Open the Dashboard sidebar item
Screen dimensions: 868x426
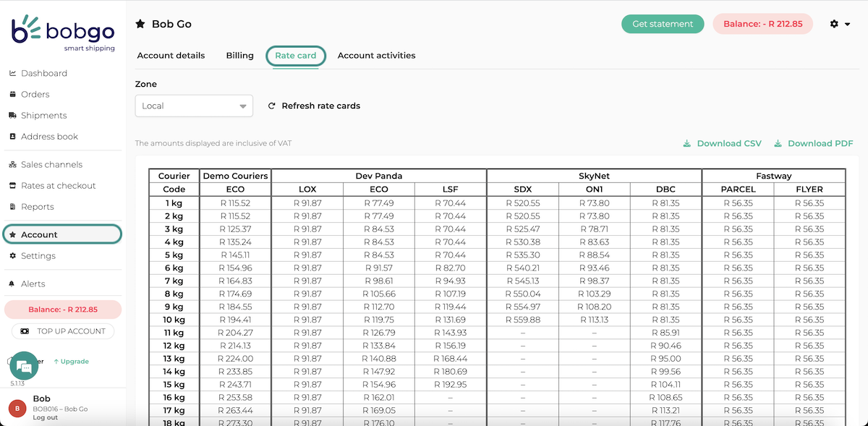43,73
